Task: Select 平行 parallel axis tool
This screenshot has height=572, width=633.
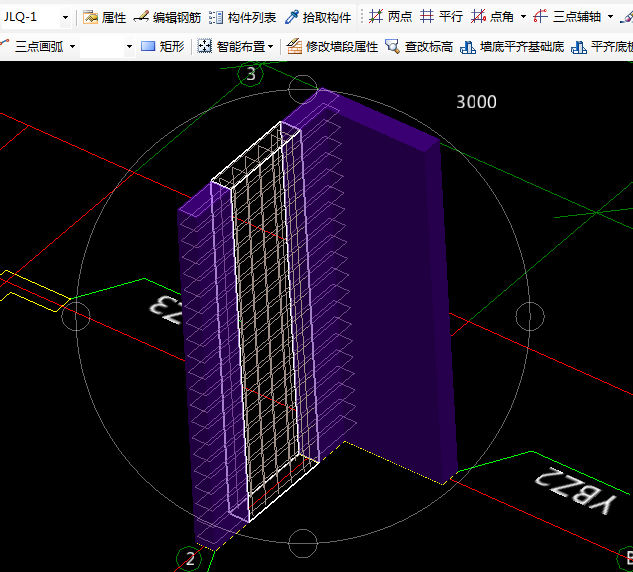Action: [x=451, y=17]
